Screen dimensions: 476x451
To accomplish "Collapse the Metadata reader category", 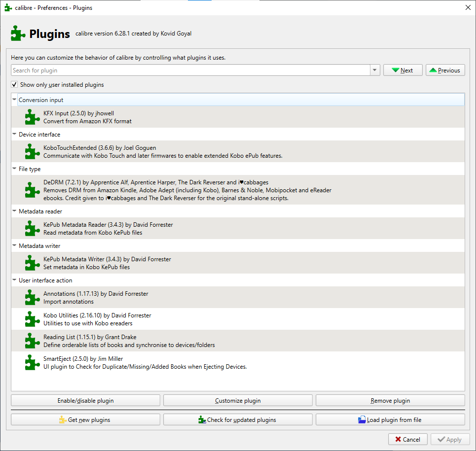I will coord(14,211).
